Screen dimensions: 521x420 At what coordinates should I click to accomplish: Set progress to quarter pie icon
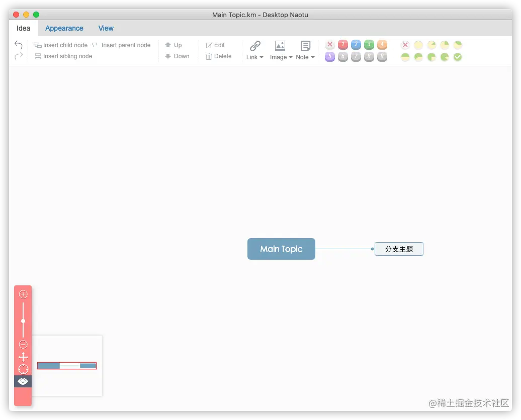pos(445,45)
